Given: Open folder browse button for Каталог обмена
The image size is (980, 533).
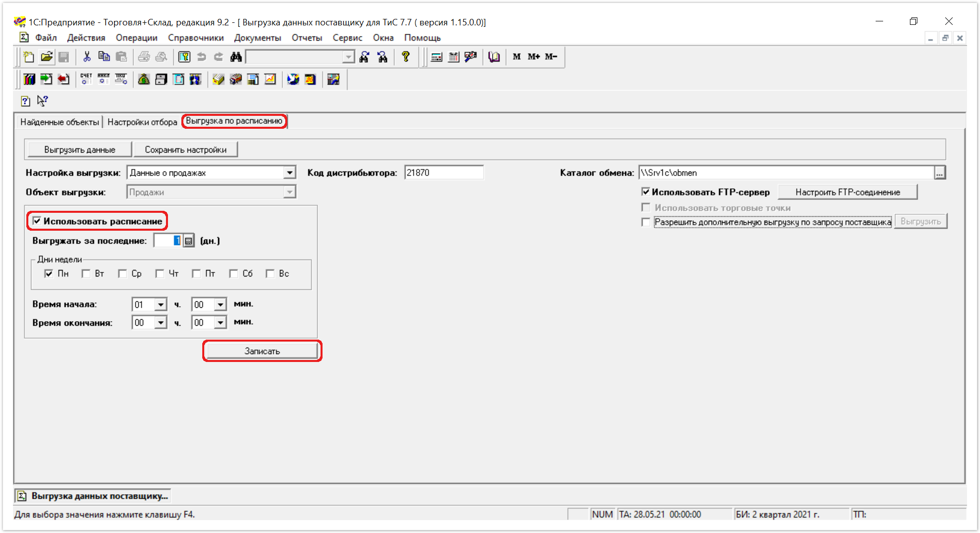Looking at the screenshot, I should click(x=939, y=173).
